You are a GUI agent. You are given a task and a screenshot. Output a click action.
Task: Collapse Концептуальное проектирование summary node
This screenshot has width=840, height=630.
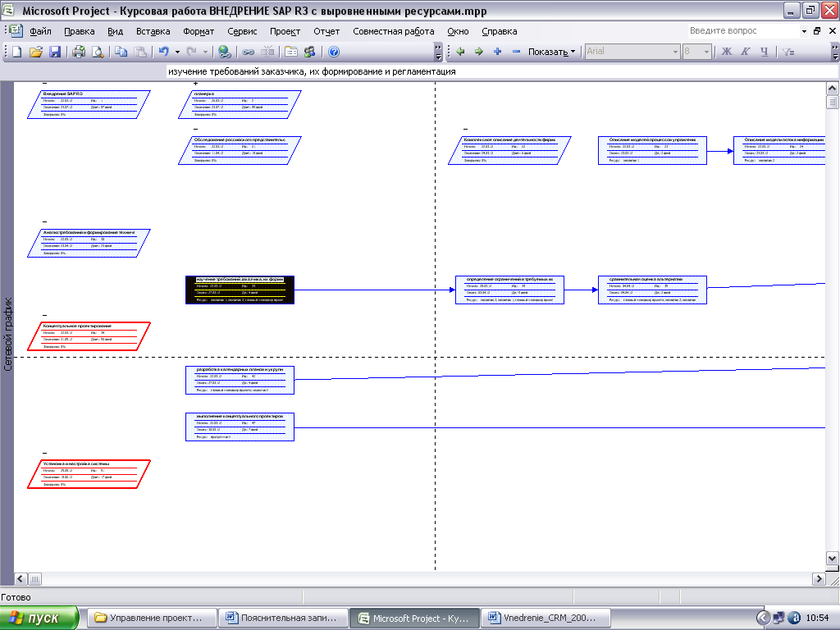pos(45,315)
